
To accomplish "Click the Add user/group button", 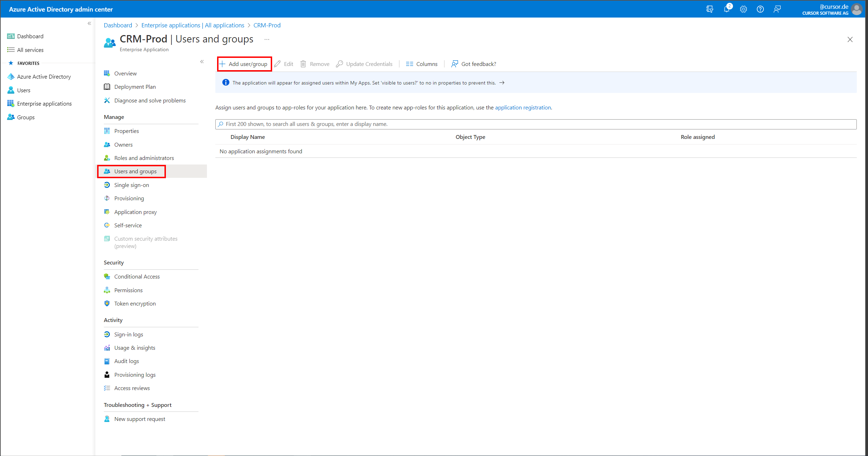I will (244, 64).
